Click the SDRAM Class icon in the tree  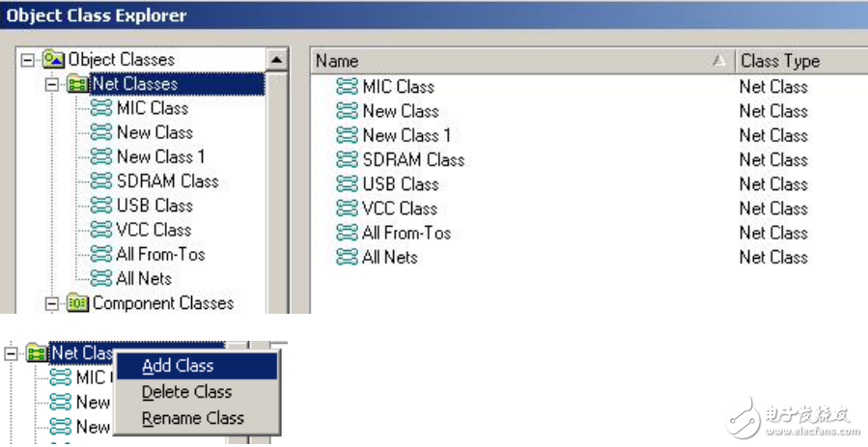click(x=101, y=182)
